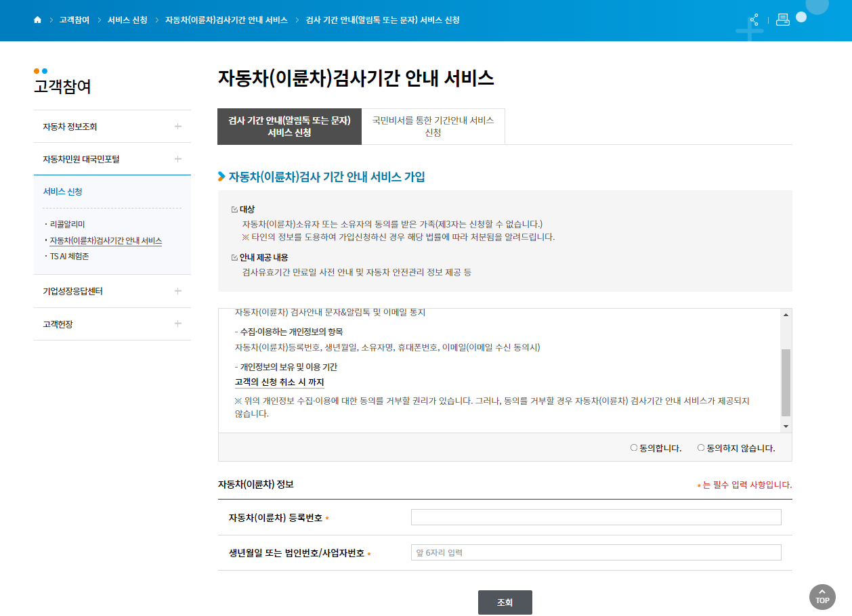Switch to the 국민비서를 통한 기간안내 tab
Viewport: 852px width, 616px height.
tap(433, 127)
